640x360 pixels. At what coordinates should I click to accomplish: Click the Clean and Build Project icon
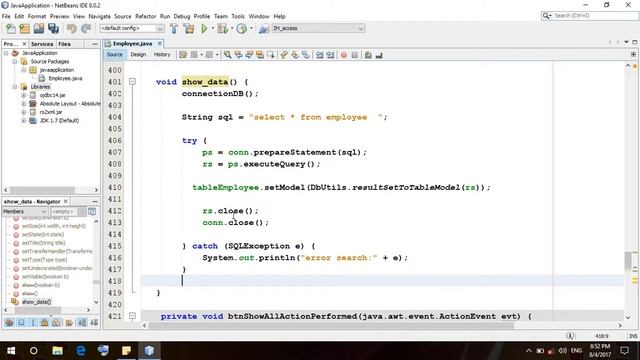coord(189,29)
